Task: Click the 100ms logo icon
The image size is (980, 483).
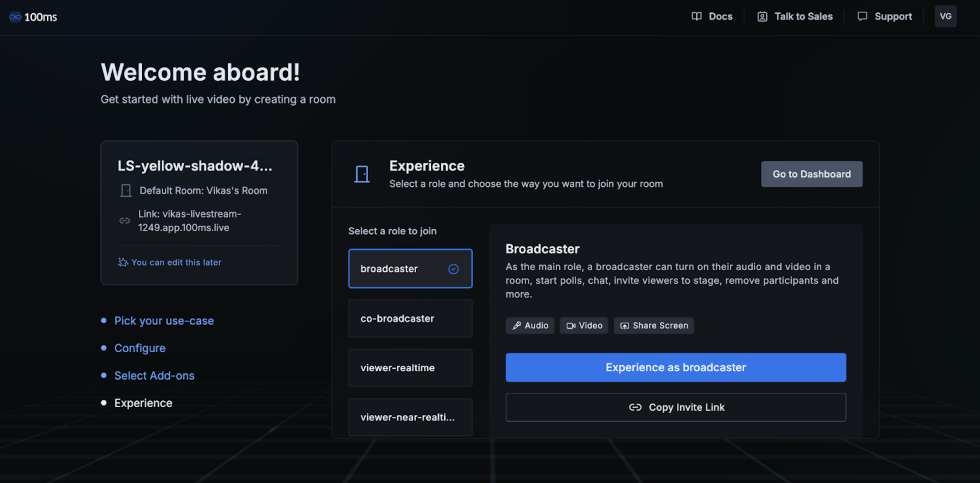Action: (x=15, y=17)
